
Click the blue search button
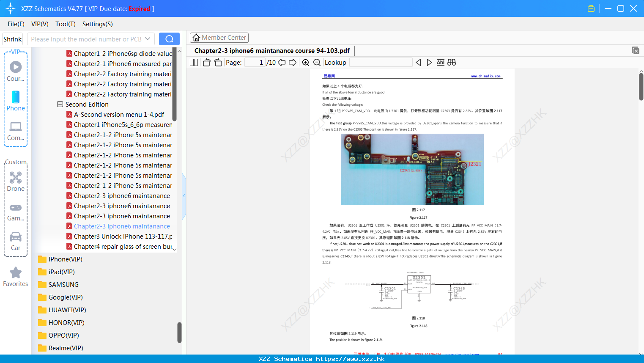click(x=169, y=39)
